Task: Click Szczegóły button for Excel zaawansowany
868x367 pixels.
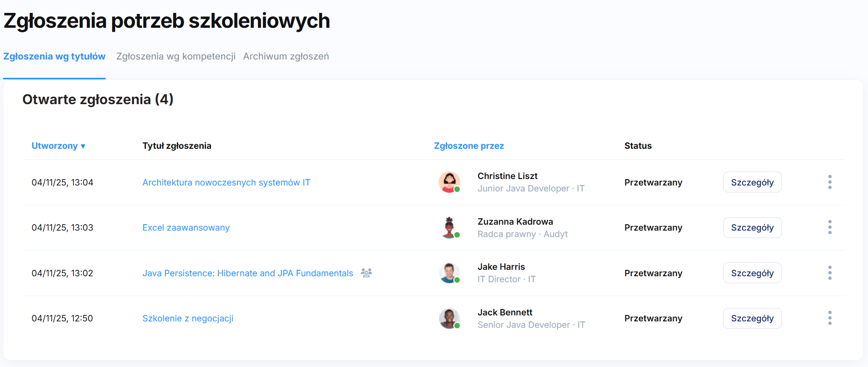Action: 752,228
